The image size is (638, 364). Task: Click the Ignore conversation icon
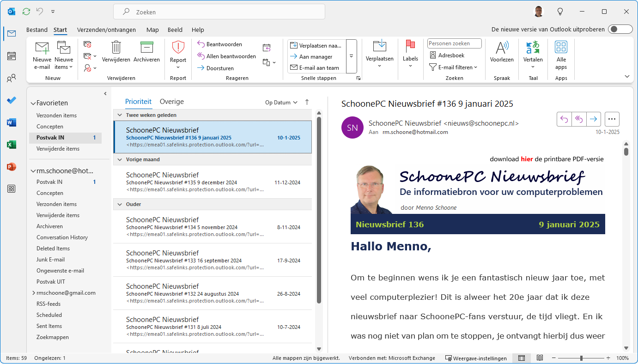click(88, 44)
